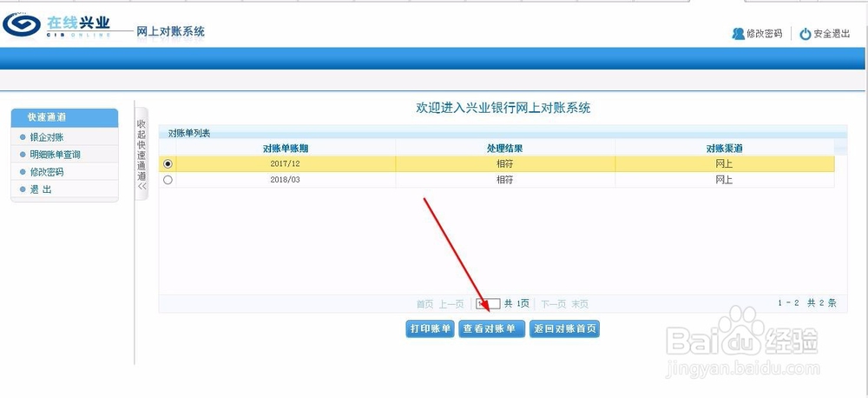Click 网上 channel in the 2017/12 row

724,164
